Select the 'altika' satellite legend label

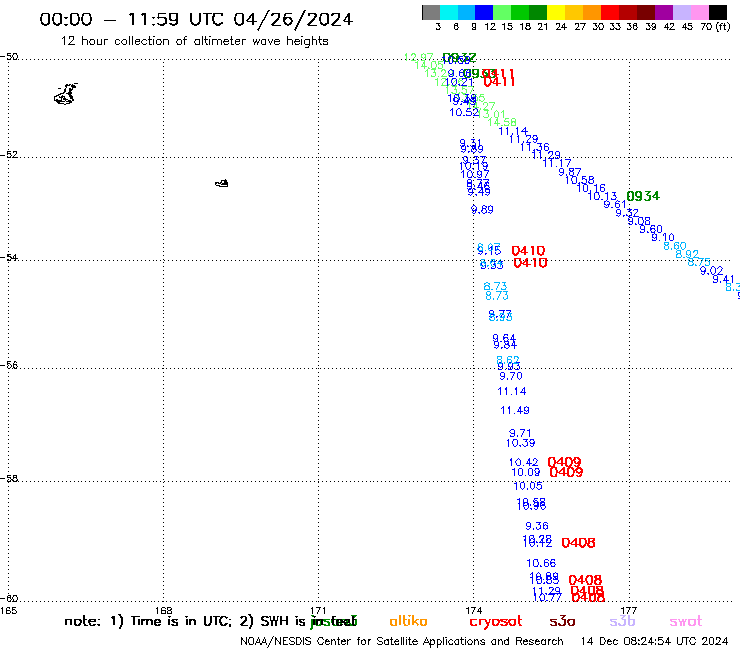coord(408,621)
